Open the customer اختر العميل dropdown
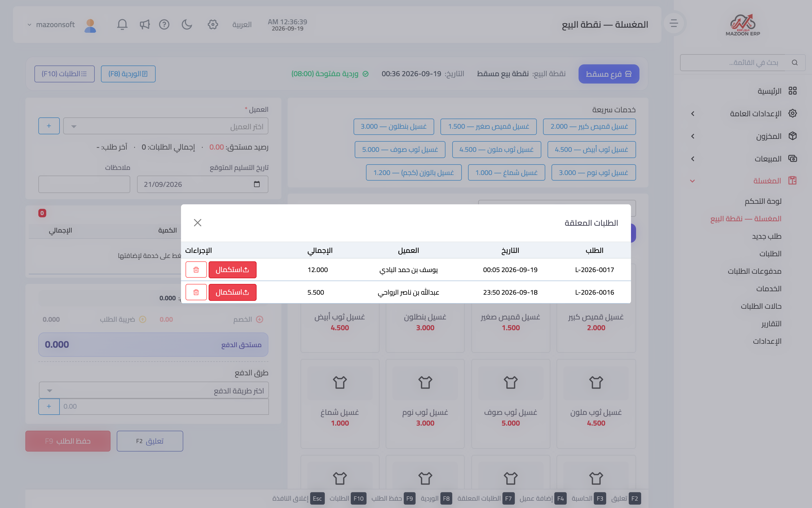The width and height of the screenshot is (812, 508). [x=166, y=126]
